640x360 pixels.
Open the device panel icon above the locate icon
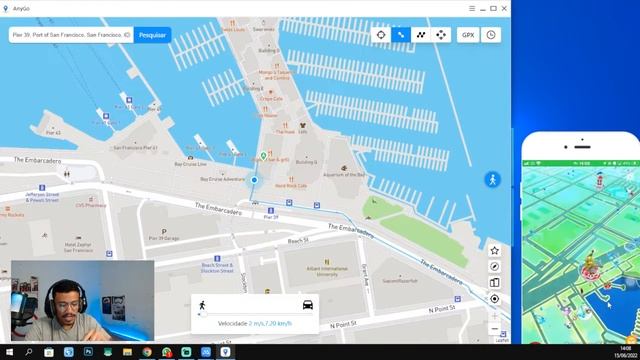coord(494,282)
